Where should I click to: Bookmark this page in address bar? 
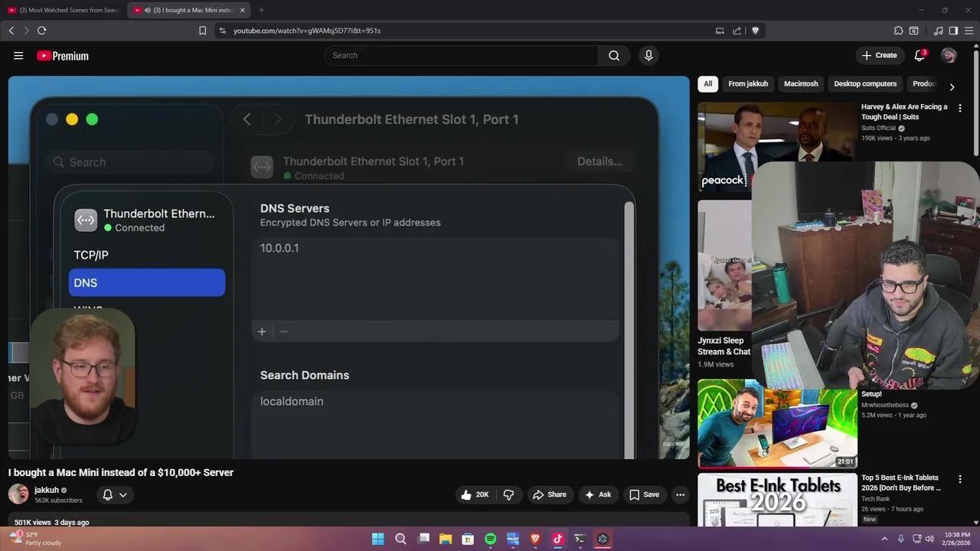tap(202, 31)
